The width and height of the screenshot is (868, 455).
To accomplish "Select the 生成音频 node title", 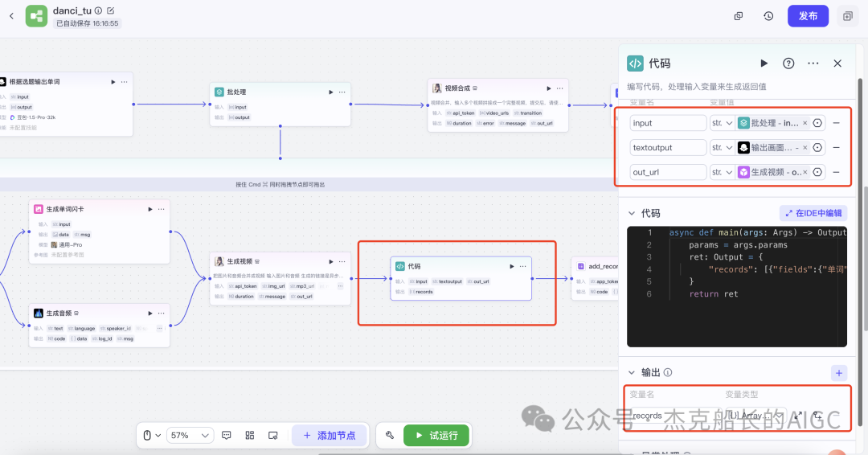I will click(x=59, y=314).
